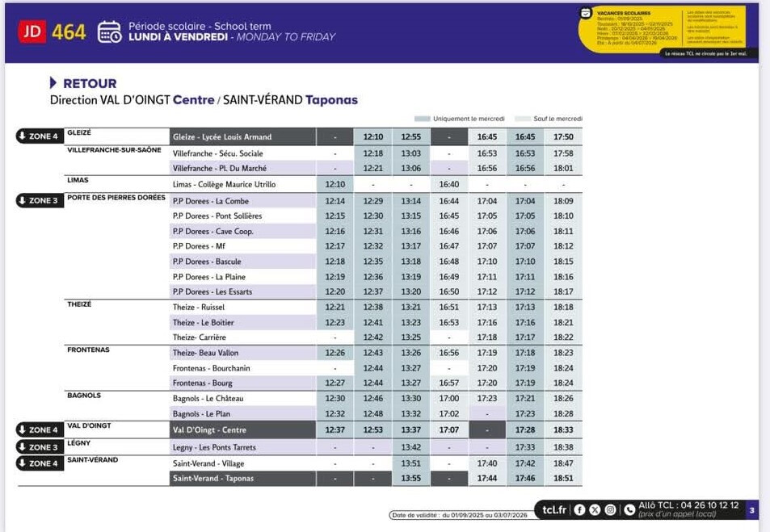Image resolution: width=770 pixels, height=532 pixels.
Task: Click the calendar clock icon in header
Action: [110, 32]
